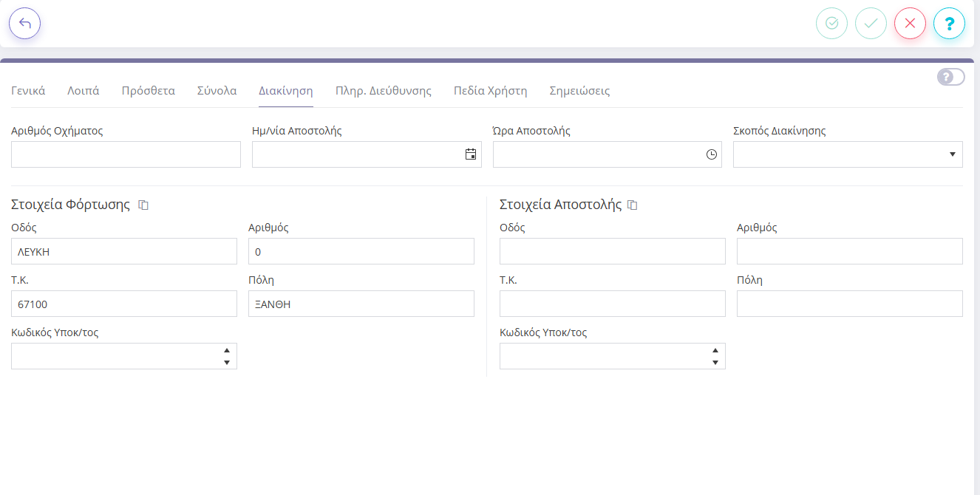Click the Πόλη field containing ΞΑΝΘΗ
The height and width of the screenshot is (495, 980).
(361, 304)
